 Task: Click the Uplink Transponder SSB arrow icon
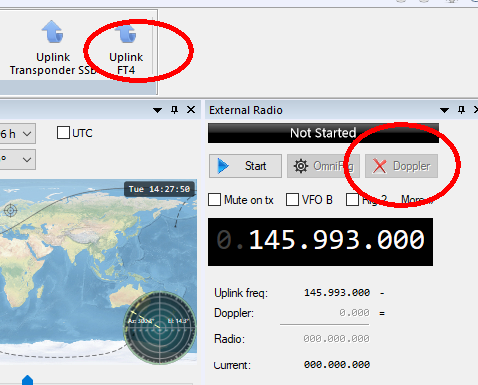[53, 32]
